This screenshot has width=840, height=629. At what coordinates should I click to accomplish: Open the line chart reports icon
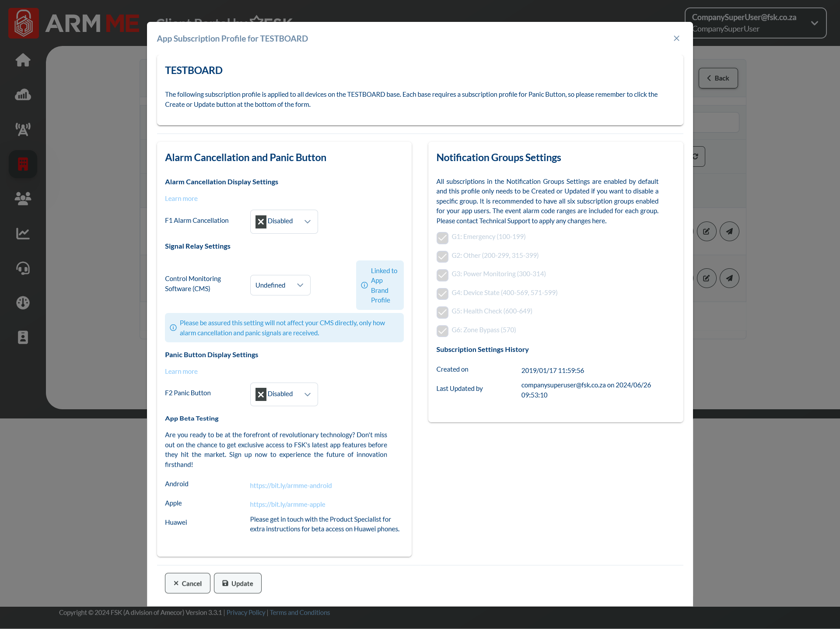pyautogui.click(x=23, y=233)
